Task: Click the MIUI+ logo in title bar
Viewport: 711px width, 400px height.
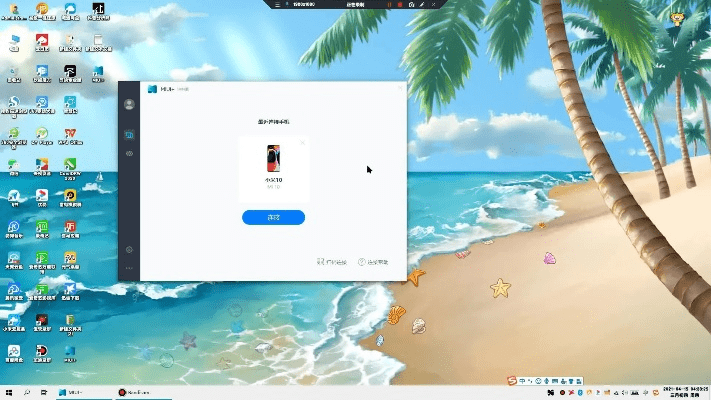Action: (x=152, y=89)
